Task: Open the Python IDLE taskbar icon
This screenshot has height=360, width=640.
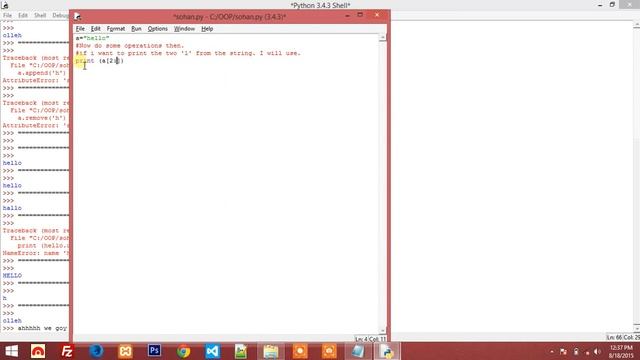Action: (x=387, y=351)
